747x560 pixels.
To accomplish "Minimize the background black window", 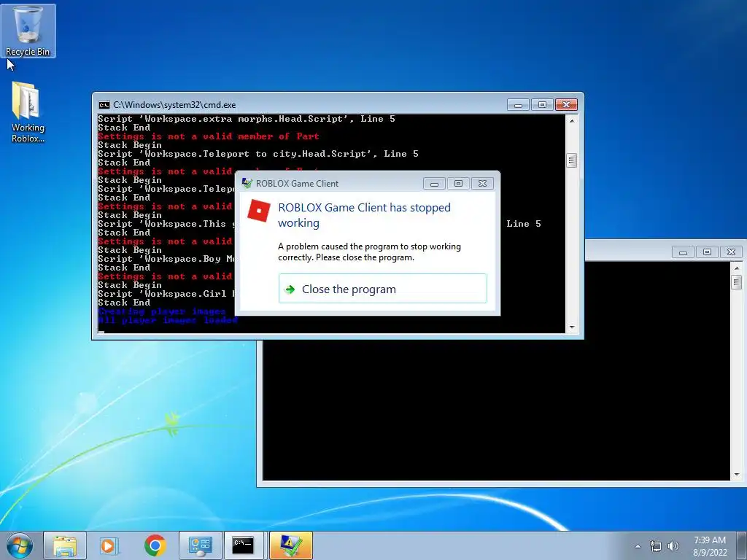I will (x=683, y=252).
